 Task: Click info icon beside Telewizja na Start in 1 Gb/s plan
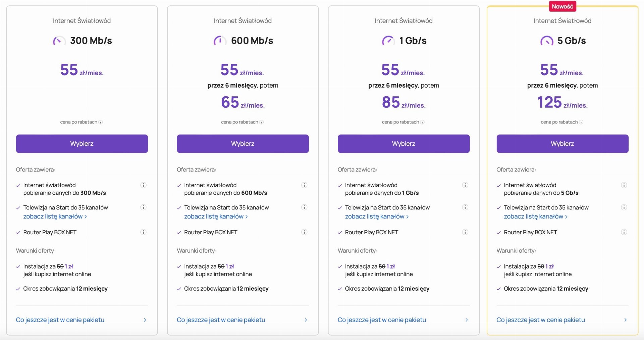(465, 207)
